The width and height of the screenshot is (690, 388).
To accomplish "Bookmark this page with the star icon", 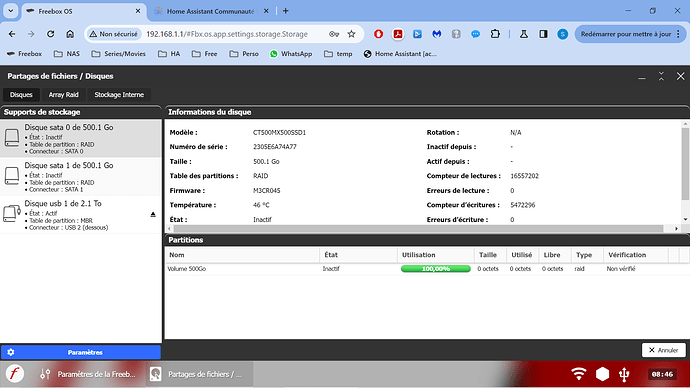I will pos(351,34).
